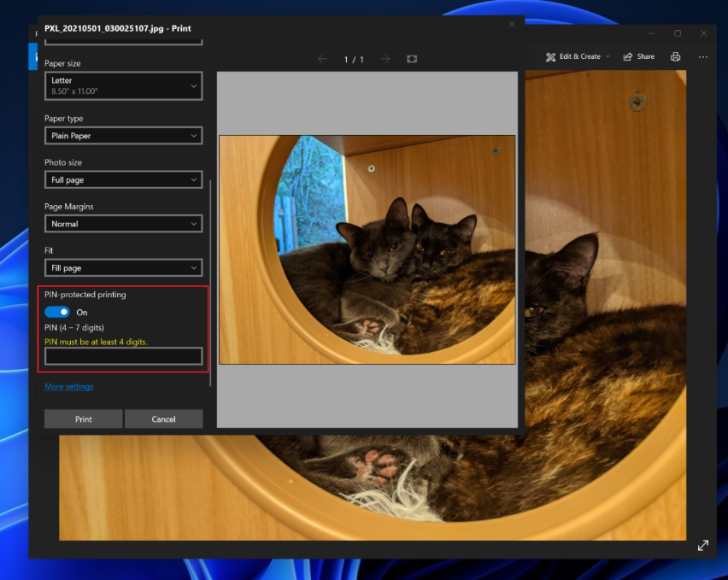Open the See more ellipsis menu in Photos
728x580 pixels.
coord(703,56)
